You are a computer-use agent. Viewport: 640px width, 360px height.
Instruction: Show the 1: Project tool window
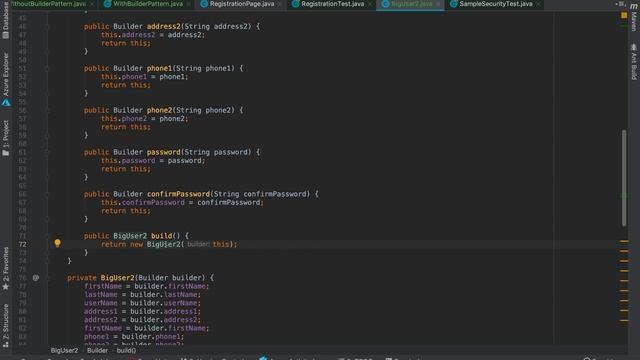6,138
